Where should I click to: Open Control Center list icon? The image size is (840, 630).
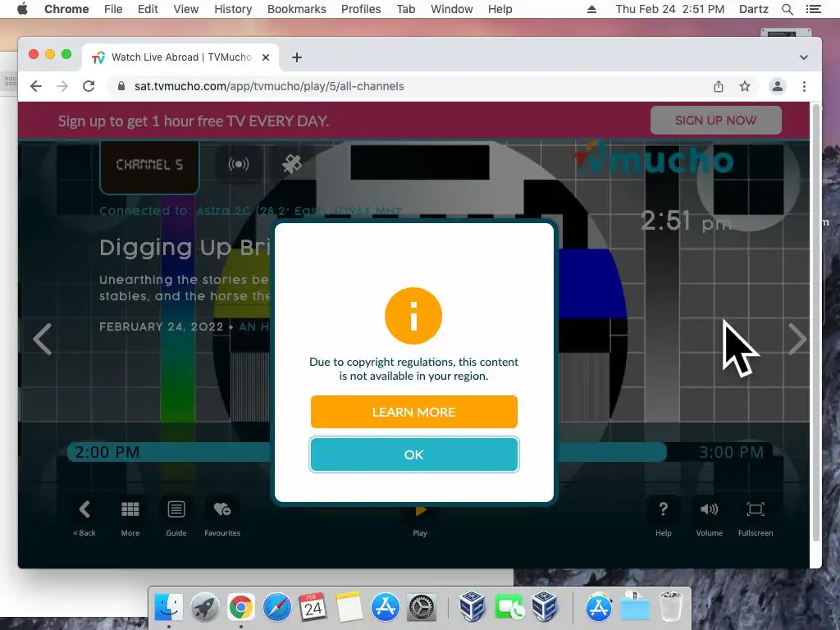[x=814, y=9]
